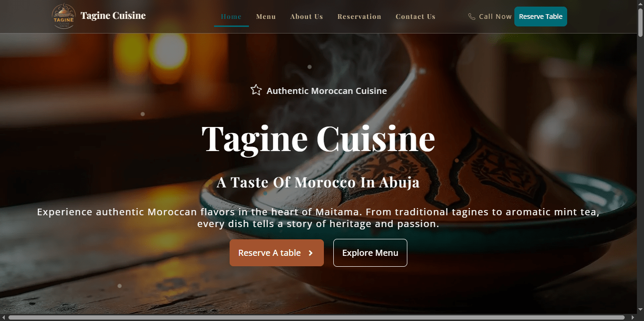Viewport: 644px width, 321px height.
Task: Navigate to the About Us page
Action: (x=306, y=16)
